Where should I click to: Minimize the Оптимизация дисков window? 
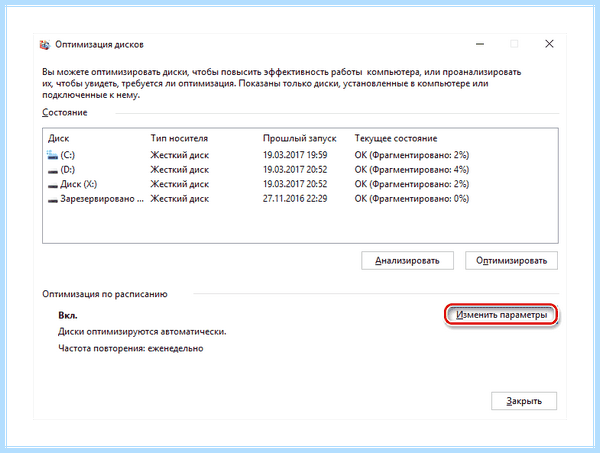480,44
